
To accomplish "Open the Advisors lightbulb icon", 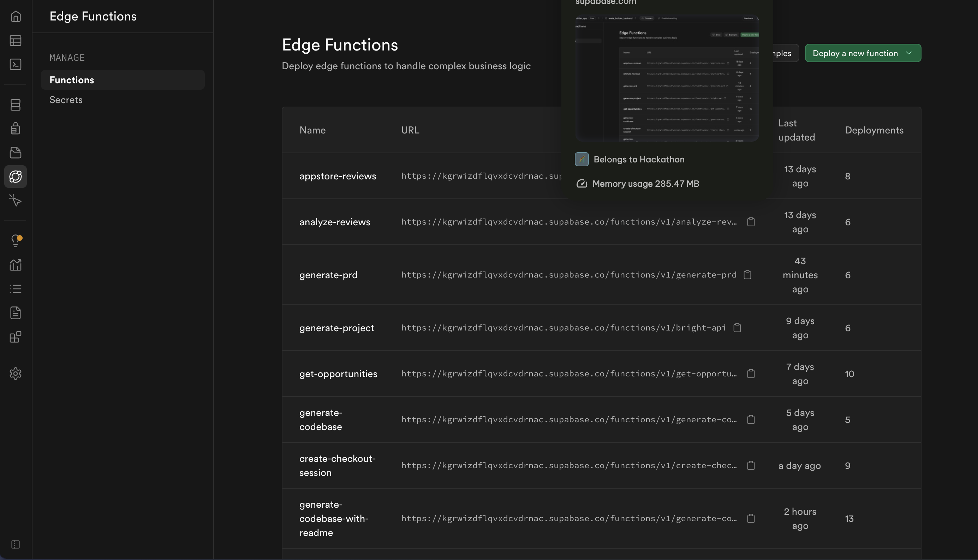I will click(x=16, y=241).
